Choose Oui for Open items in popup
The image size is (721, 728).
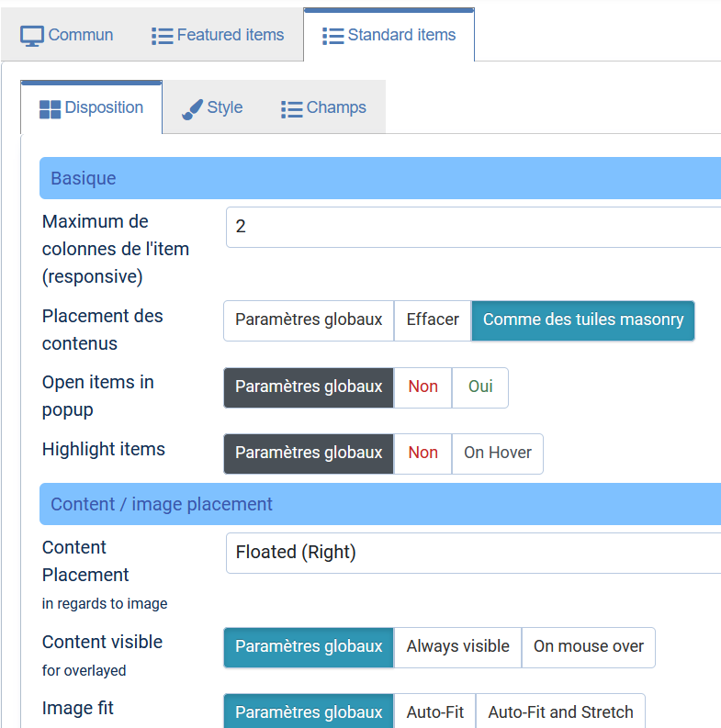(x=479, y=387)
